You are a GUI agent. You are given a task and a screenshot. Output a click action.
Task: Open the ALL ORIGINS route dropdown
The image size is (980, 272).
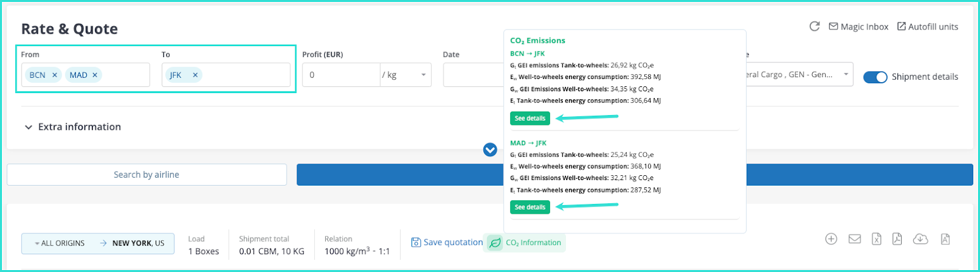pyautogui.click(x=60, y=243)
